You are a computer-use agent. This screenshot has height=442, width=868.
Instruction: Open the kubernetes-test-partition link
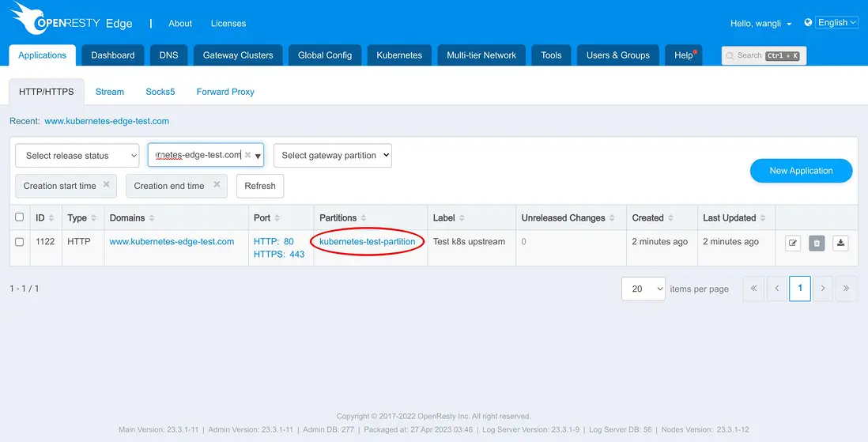(x=367, y=241)
